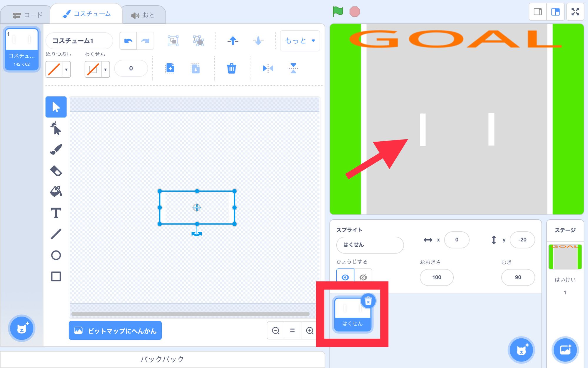
Task: Hide the sprite with crossed-eye button
Action: (363, 277)
